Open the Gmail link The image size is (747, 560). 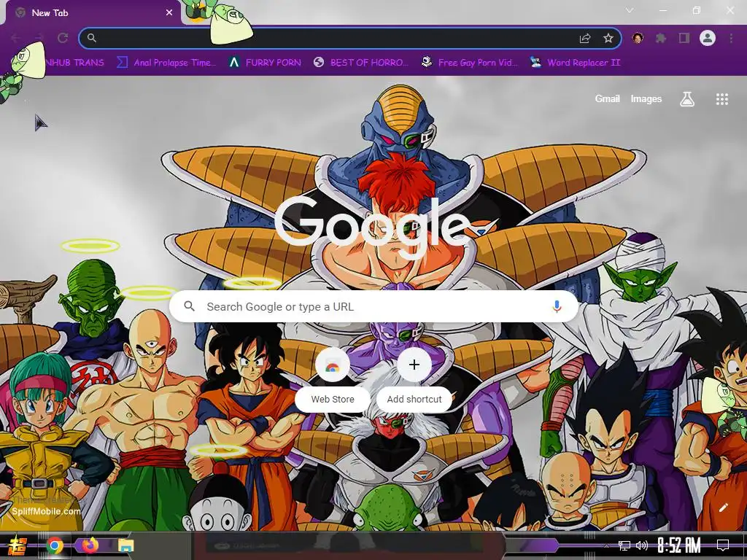[x=607, y=98]
